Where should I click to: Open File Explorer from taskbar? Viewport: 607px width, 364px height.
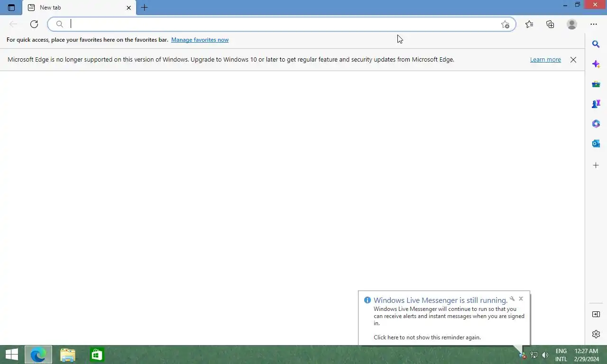pyautogui.click(x=68, y=355)
